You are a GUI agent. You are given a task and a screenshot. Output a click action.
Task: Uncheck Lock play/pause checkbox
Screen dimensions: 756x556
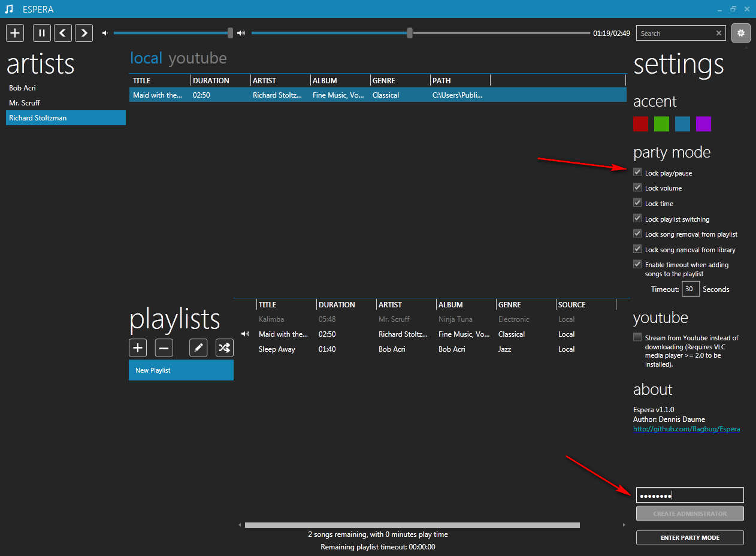click(x=637, y=173)
